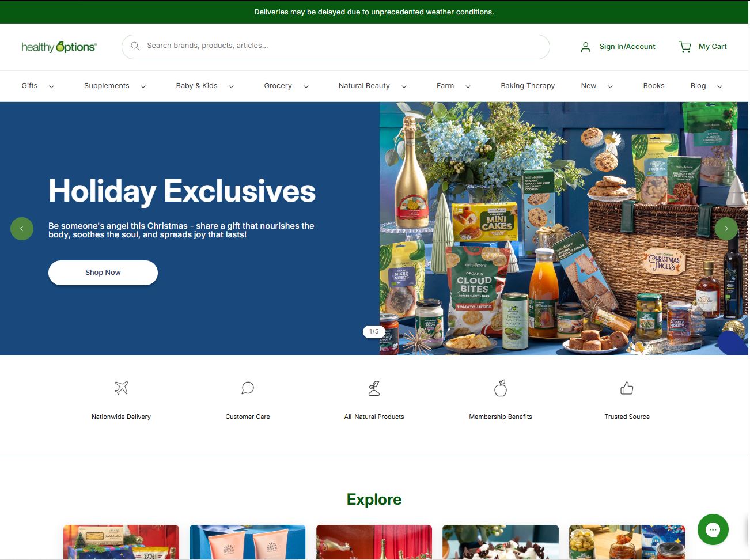Click the Shop Now button

tap(103, 273)
